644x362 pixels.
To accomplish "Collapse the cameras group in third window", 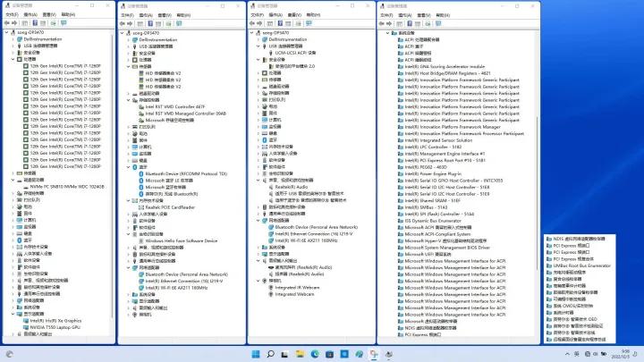I will click(x=258, y=281).
